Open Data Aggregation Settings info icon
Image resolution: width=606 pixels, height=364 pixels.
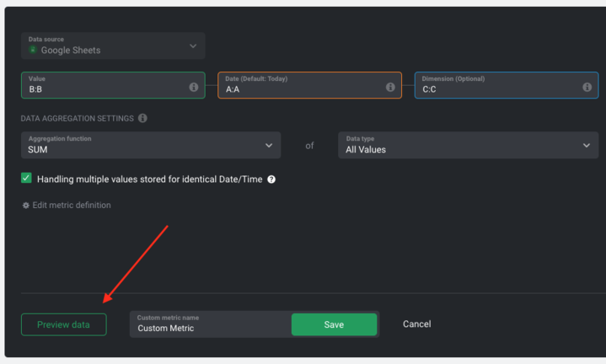[x=142, y=118]
